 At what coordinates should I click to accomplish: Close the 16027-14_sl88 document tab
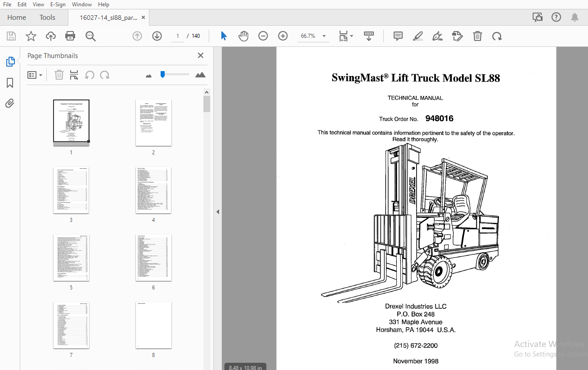click(x=144, y=18)
